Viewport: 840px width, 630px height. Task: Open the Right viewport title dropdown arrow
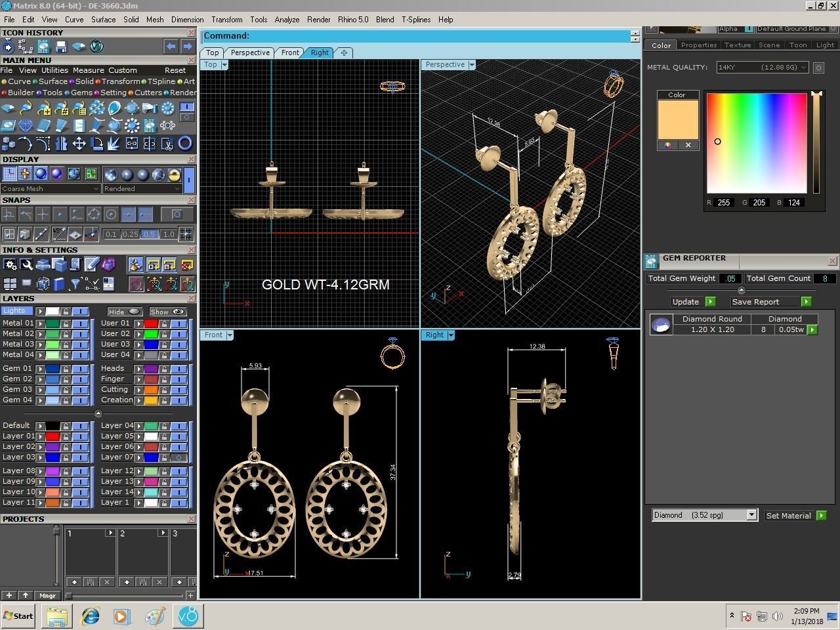coord(450,335)
